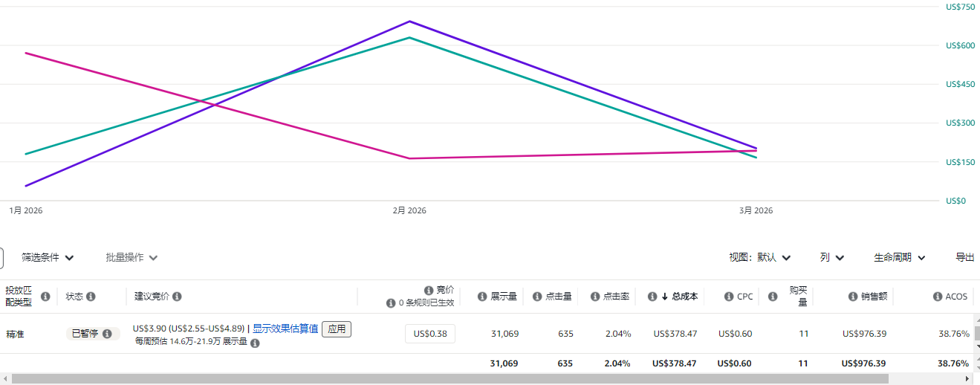Click info icon beside 点击率 column header

[x=594, y=297]
